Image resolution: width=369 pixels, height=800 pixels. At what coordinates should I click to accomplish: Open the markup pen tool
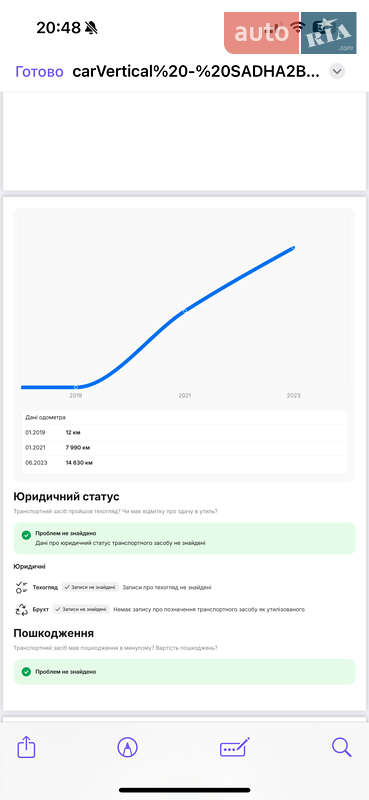127,747
